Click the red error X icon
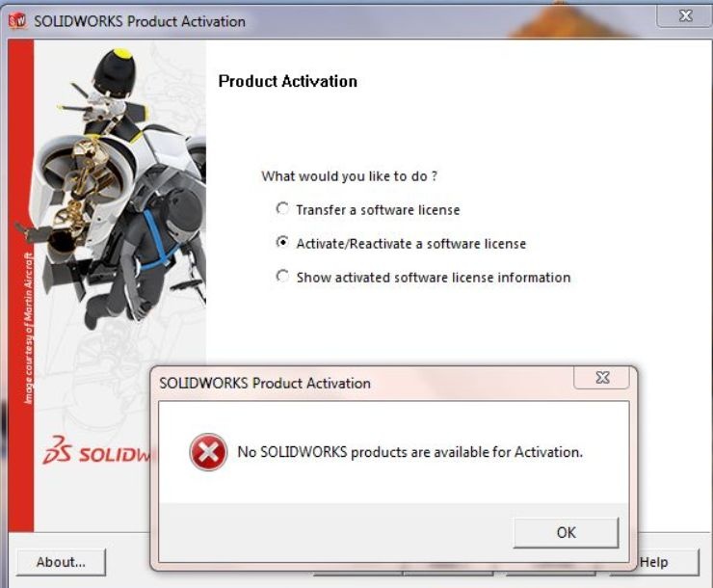The height and width of the screenshot is (588, 713). [x=208, y=452]
